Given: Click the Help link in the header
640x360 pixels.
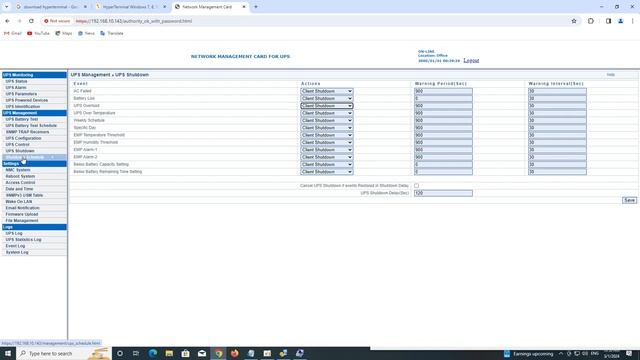Looking at the screenshot, I should tap(610, 75).
